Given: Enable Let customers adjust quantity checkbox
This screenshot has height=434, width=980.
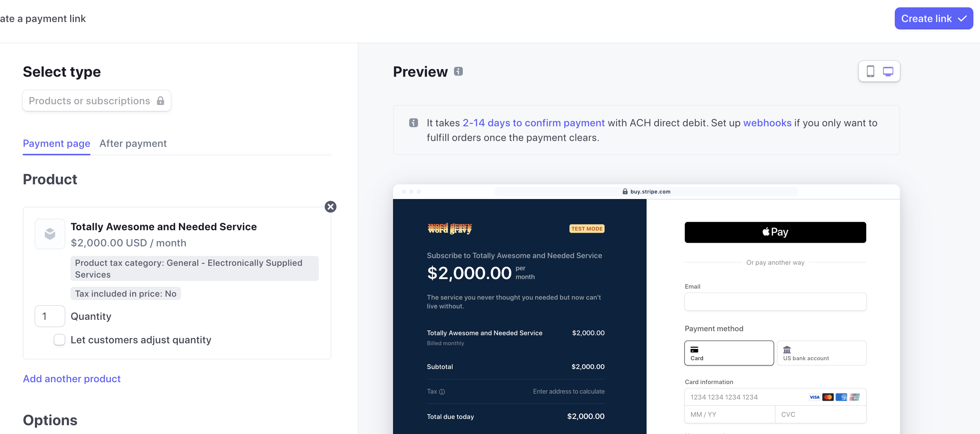Looking at the screenshot, I should point(60,340).
